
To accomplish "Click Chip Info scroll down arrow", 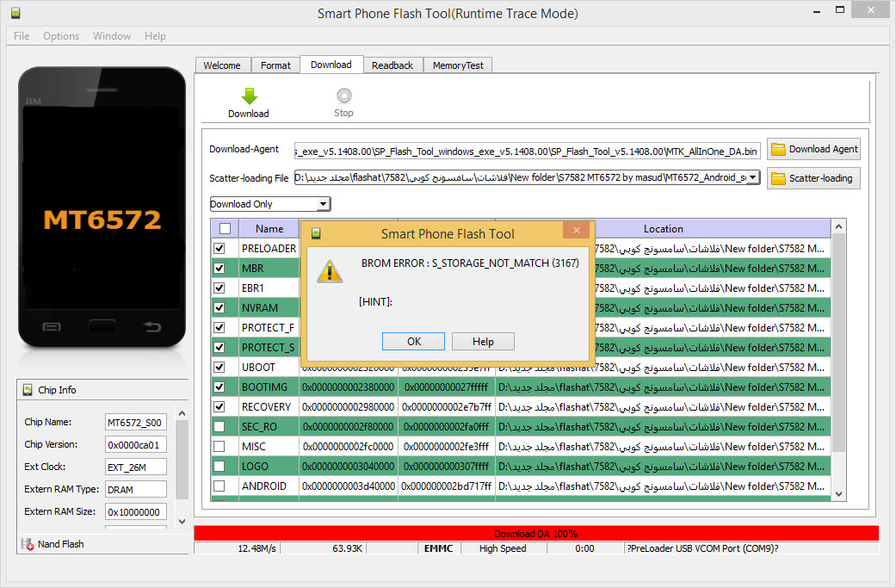I will 182,521.
